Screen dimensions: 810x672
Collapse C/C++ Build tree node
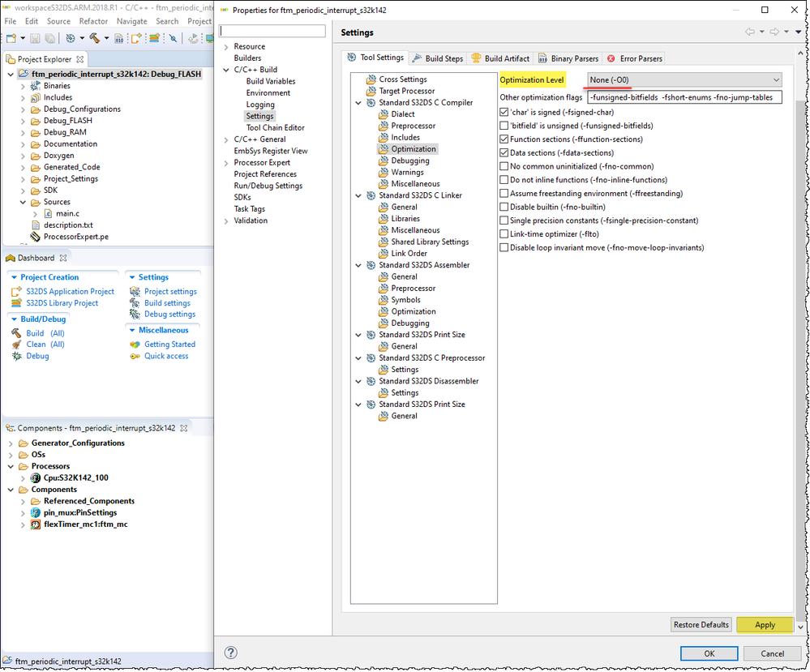[226, 70]
